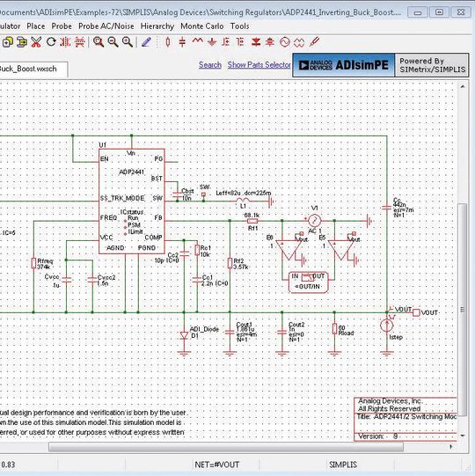
Task: Select the Rfreq 374k resistor
Action: [33, 263]
